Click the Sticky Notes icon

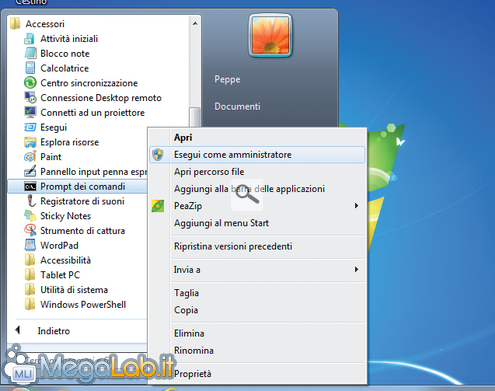pyautogui.click(x=30, y=216)
